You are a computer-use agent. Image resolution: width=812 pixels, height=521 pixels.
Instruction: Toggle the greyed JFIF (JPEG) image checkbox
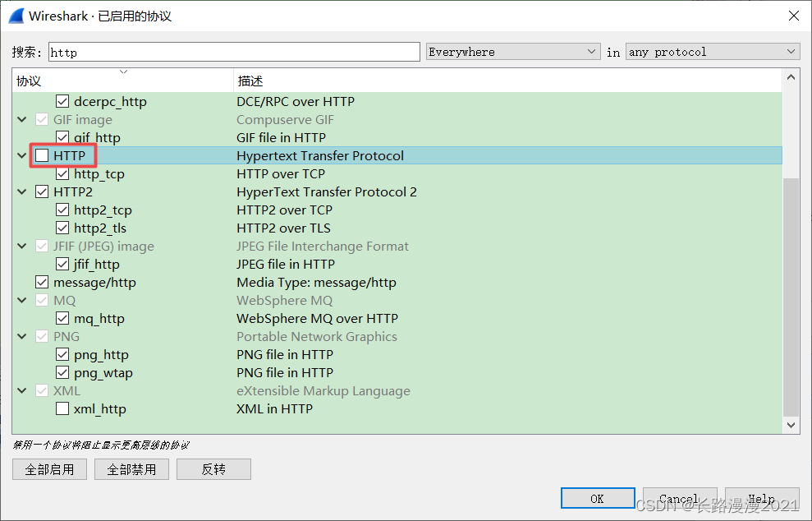pyautogui.click(x=42, y=247)
